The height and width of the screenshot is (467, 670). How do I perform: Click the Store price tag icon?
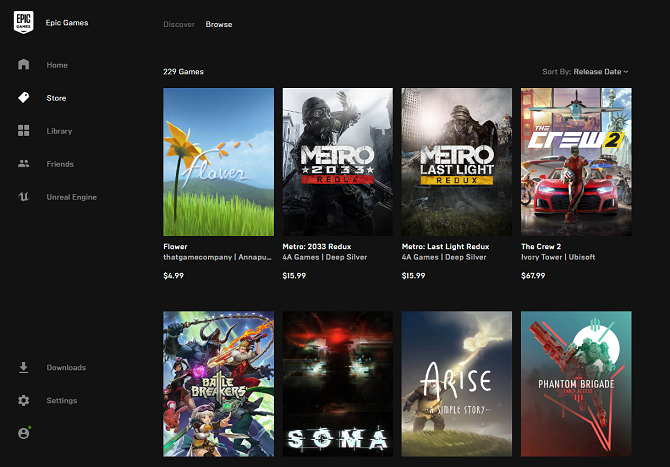coord(24,97)
